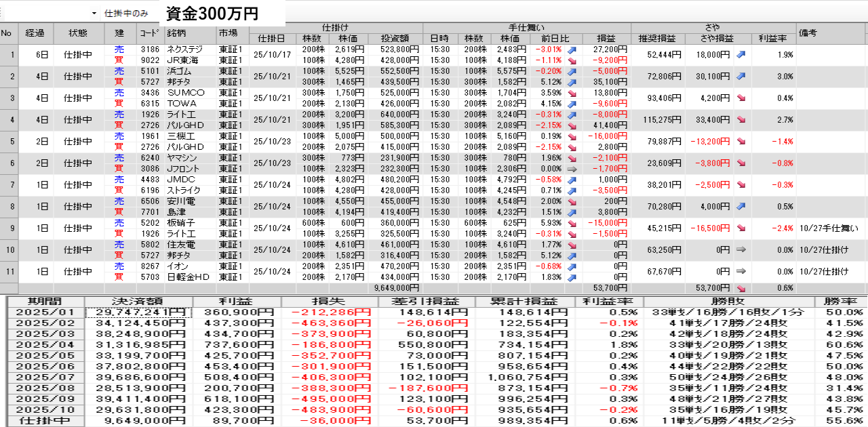This screenshot has height=427, width=868.
Task: Click gray arrow in row 10 さや損益
Action: (x=741, y=250)
